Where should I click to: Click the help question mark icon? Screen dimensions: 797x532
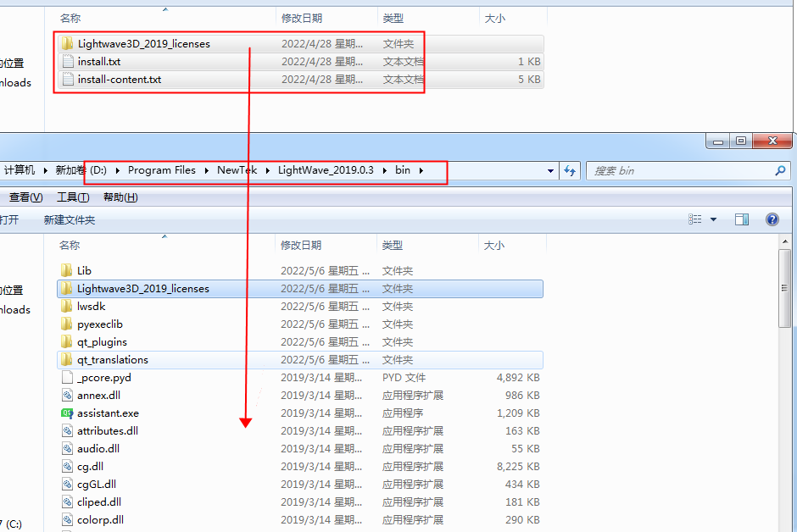pyautogui.click(x=772, y=219)
